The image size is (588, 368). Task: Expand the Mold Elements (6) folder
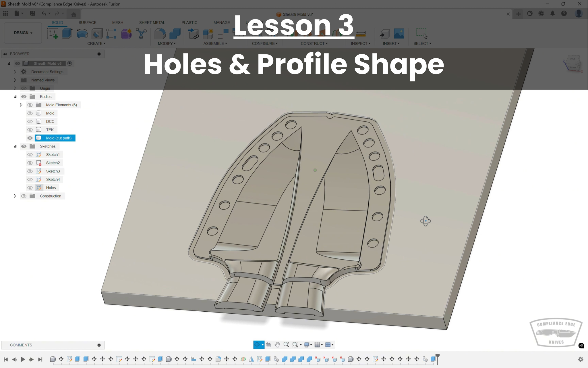21,105
